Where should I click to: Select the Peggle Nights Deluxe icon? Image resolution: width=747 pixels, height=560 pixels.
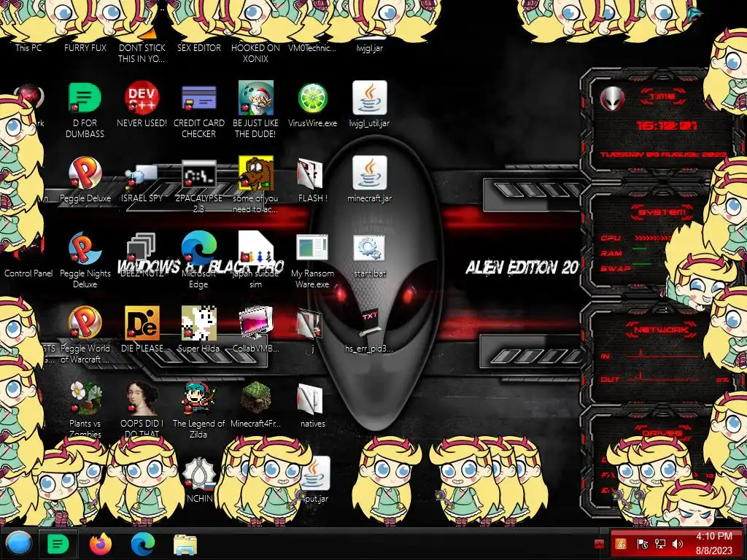[85, 248]
